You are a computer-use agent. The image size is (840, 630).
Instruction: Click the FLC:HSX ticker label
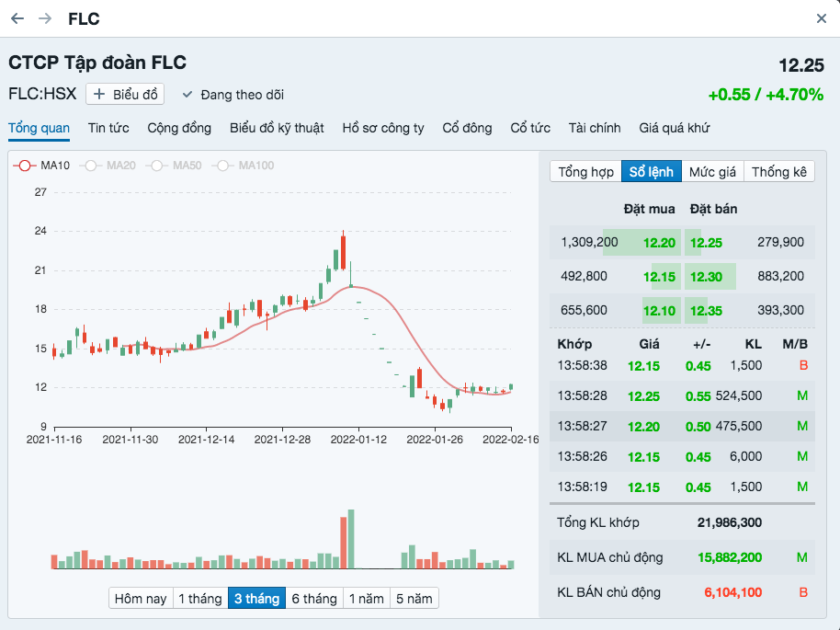click(x=42, y=94)
